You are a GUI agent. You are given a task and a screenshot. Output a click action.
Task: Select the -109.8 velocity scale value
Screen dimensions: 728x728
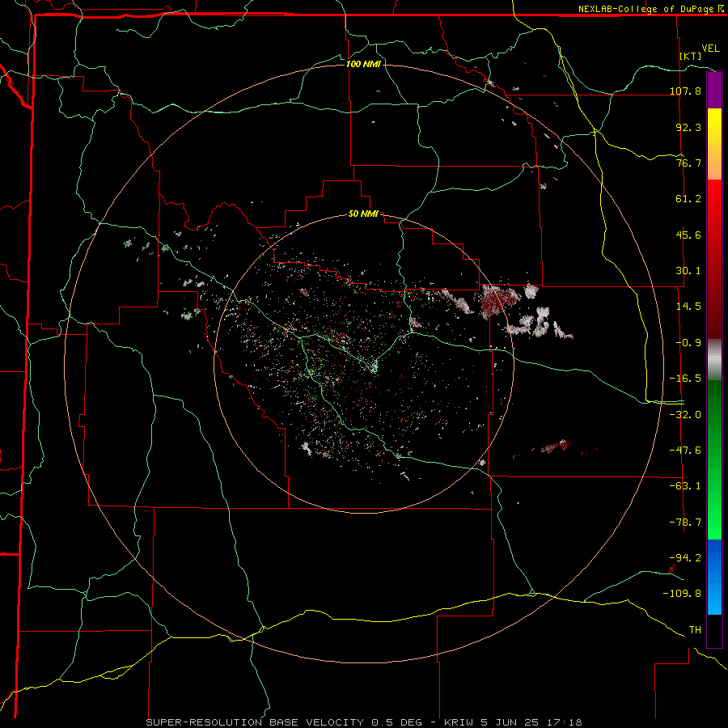[x=682, y=594]
